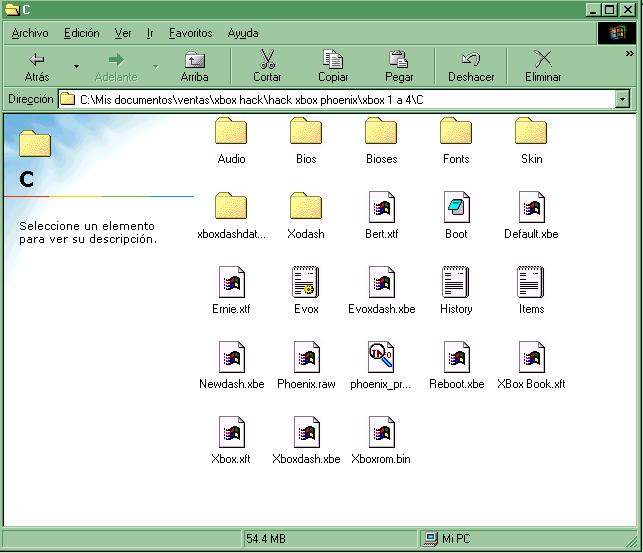The image size is (643, 553).
Task: Click the Cortar scissors button
Action: (x=267, y=66)
